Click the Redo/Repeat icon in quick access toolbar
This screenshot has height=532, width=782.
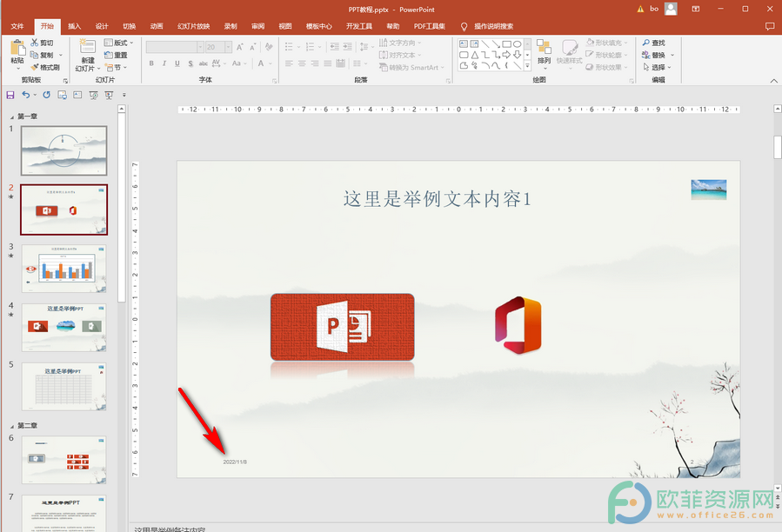(46, 95)
